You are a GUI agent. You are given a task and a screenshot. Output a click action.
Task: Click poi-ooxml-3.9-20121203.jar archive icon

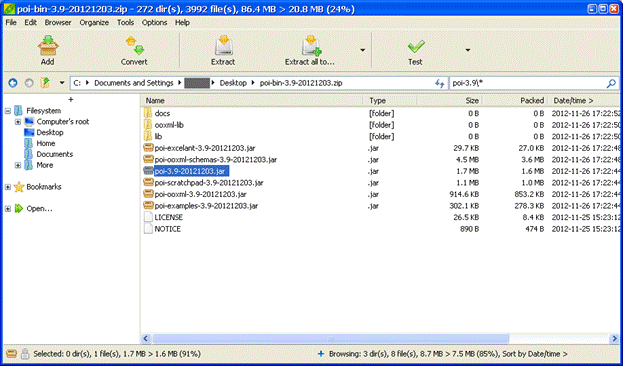[x=148, y=194]
